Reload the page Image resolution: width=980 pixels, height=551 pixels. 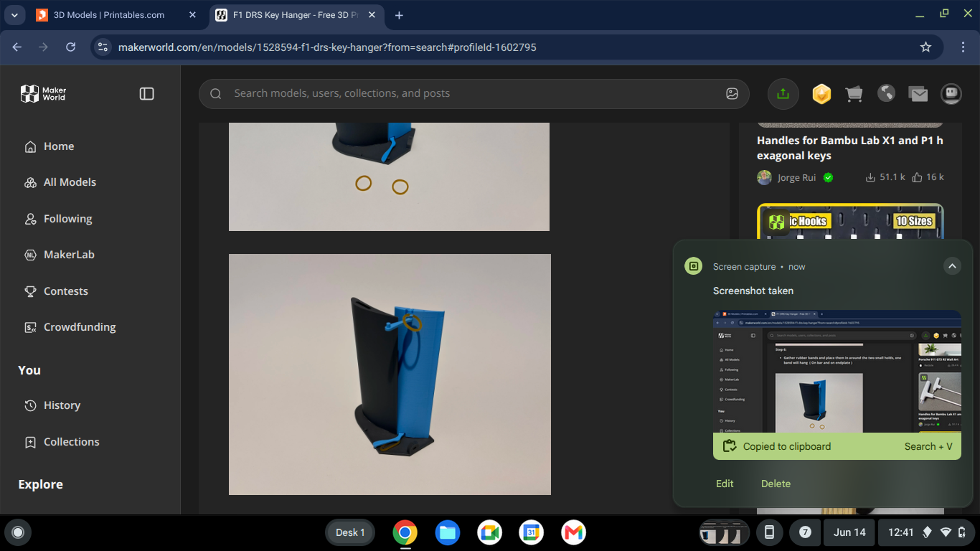[x=70, y=47]
